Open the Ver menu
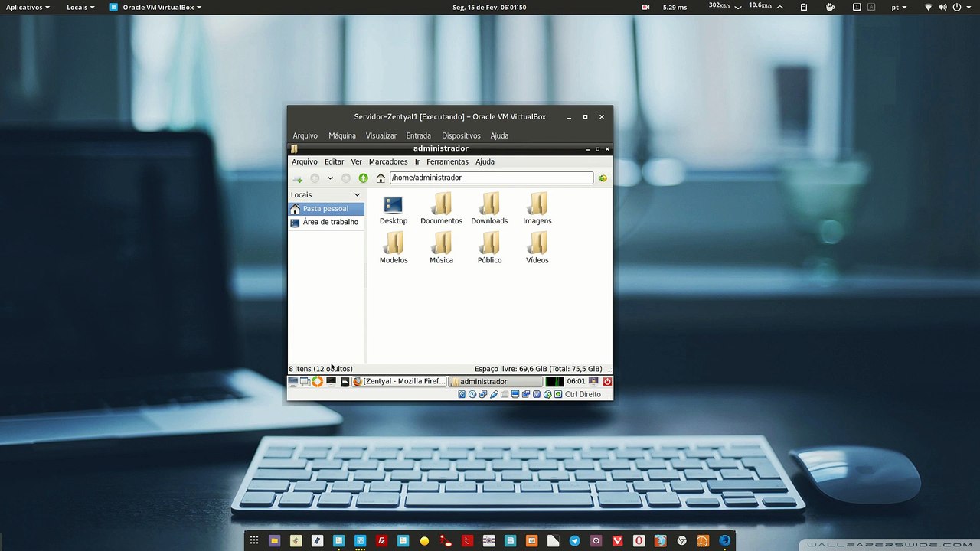Viewport: 980px width, 551px height. click(x=357, y=162)
